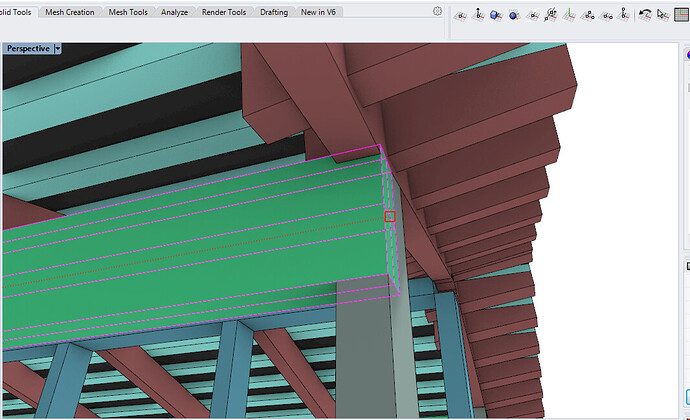Click the red square marker on beam edge
This screenshot has height=420, width=690.
point(390,216)
